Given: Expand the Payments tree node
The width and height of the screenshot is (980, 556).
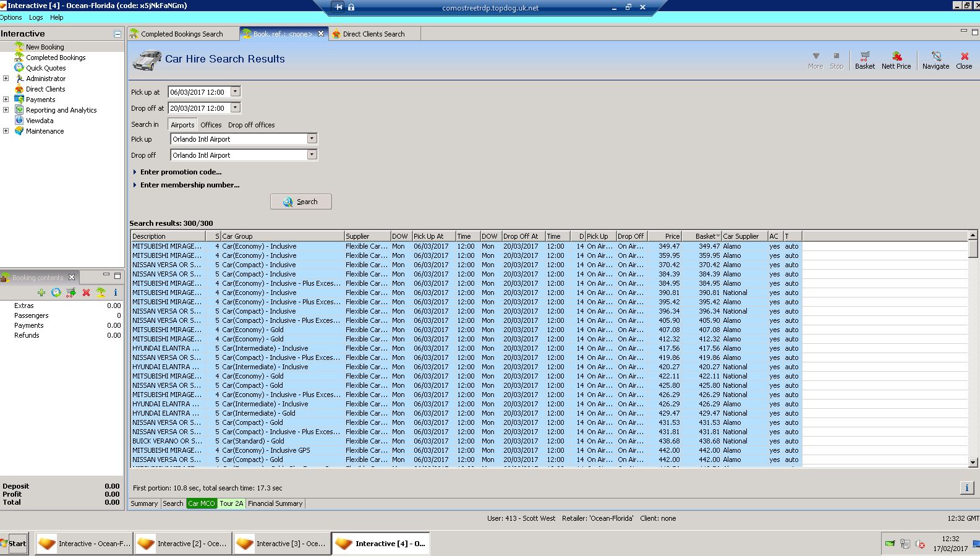Looking at the screenshot, I should [x=6, y=100].
